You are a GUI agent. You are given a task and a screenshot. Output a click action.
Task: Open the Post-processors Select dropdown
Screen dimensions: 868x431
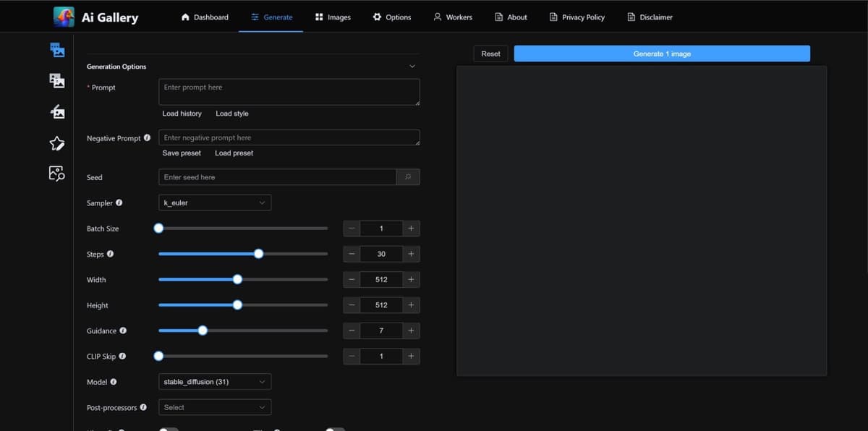[x=215, y=407]
